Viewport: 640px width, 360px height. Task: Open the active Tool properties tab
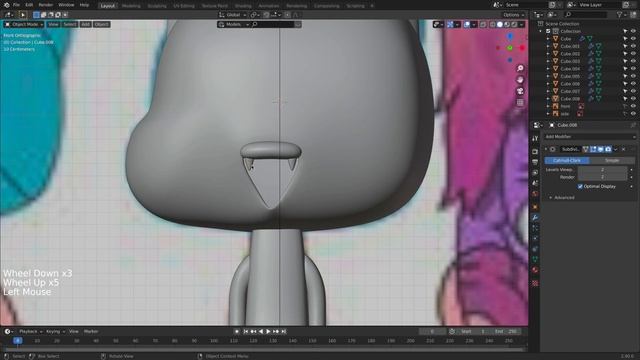pos(535,139)
